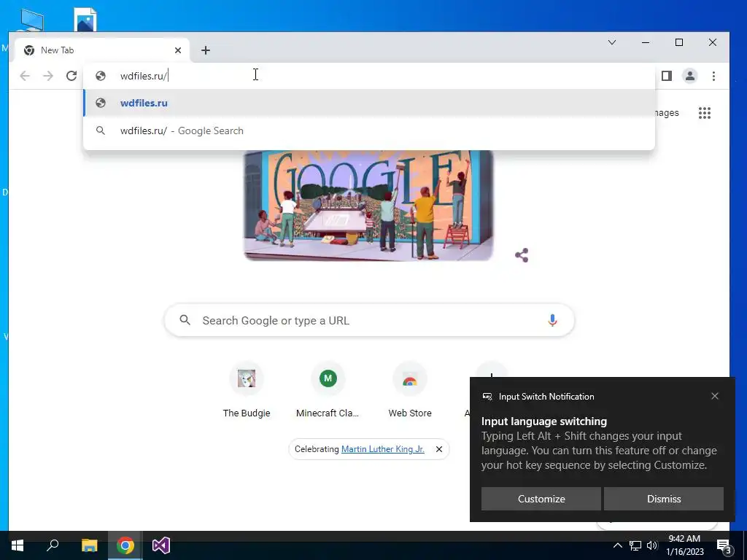Click the Dismiss button in notification
Screen dimensions: 747x560
(664, 499)
